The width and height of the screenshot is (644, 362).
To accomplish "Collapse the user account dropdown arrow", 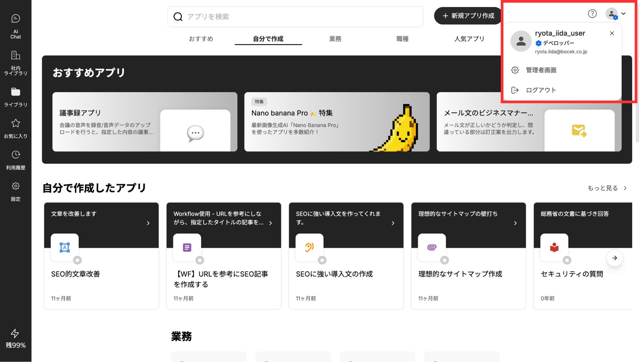I will point(624,14).
